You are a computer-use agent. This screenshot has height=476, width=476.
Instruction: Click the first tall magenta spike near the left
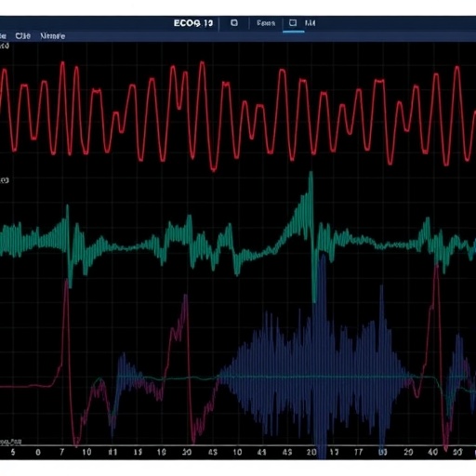point(66,282)
